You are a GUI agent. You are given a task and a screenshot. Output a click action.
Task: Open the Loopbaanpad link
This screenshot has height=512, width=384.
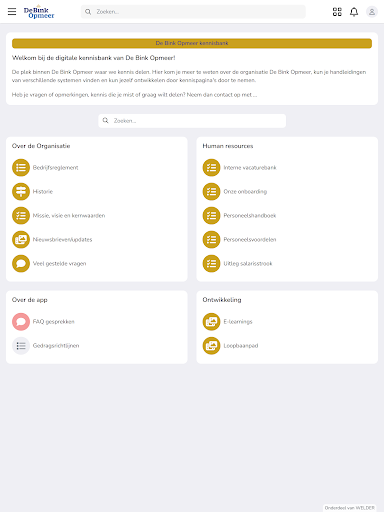pyautogui.click(x=241, y=346)
